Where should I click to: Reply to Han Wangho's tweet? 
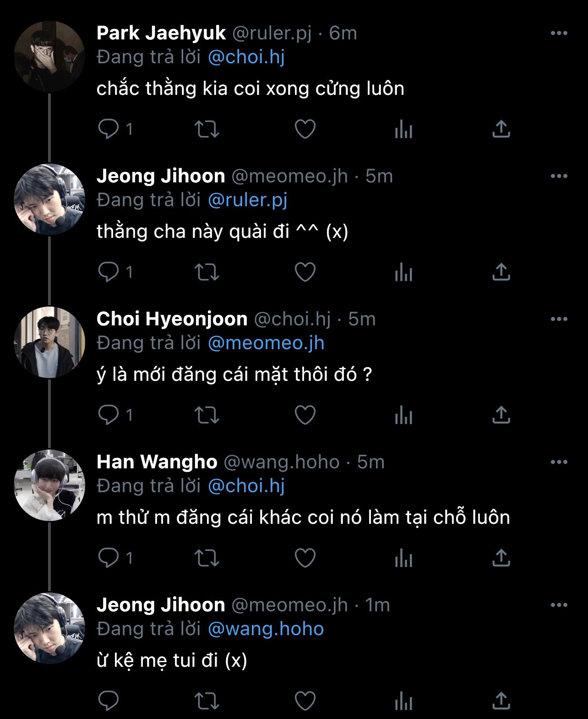pos(109,558)
